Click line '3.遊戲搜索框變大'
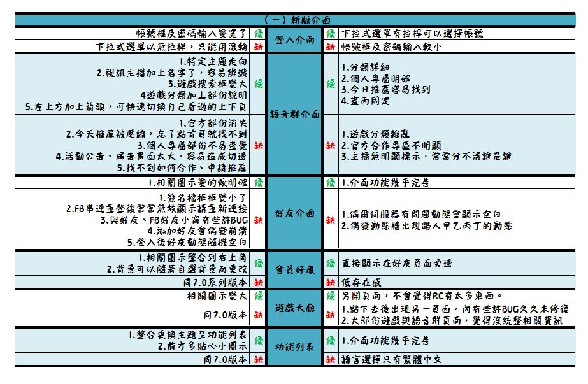The height and width of the screenshot is (384, 588). coord(208,84)
